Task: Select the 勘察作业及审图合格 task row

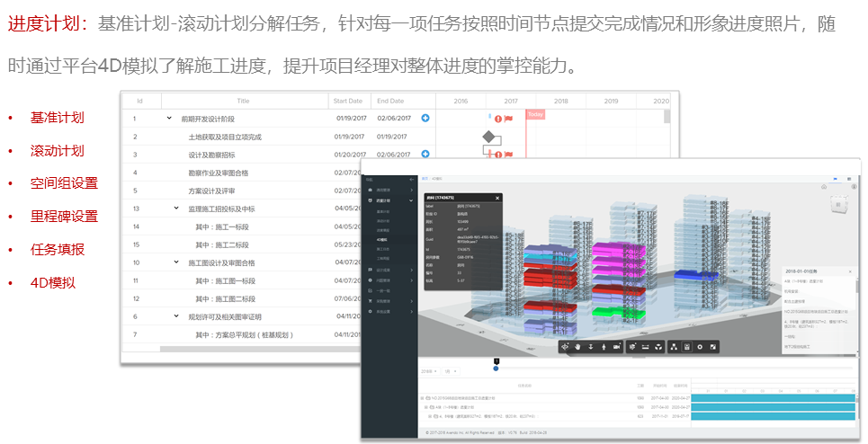Action: click(x=241, y=173)
